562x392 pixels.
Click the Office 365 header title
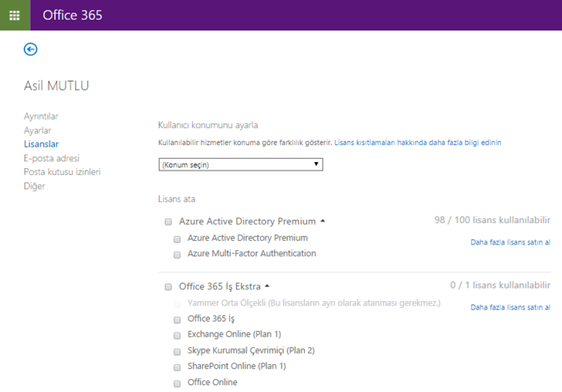click(73, 15)
